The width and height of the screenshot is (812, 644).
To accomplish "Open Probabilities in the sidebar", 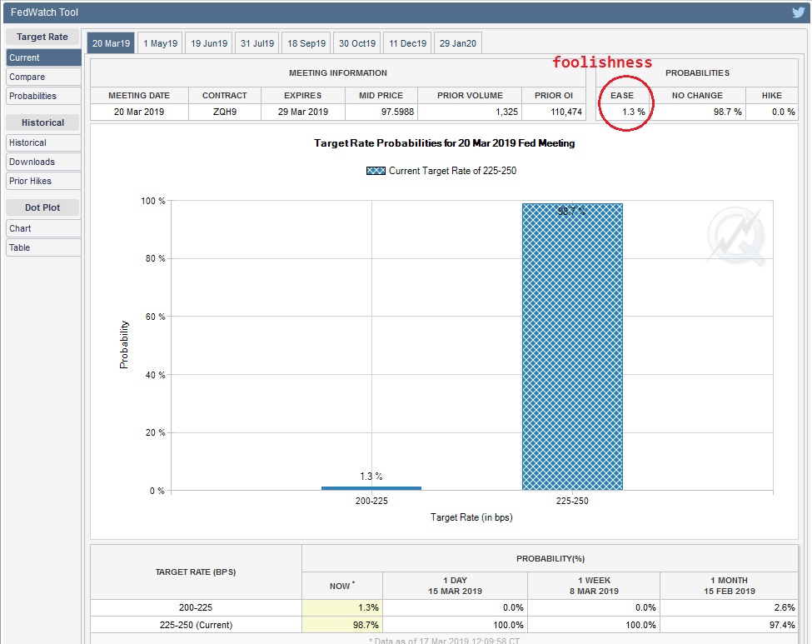I will 43,96.
